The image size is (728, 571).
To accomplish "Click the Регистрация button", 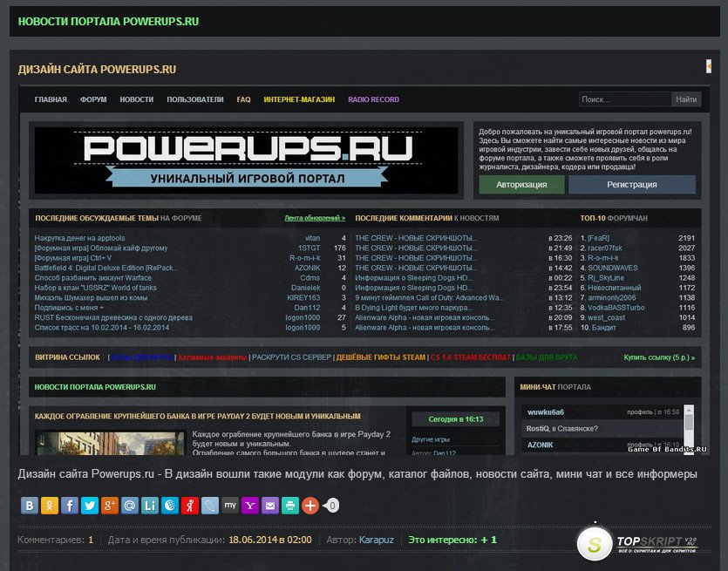I will click(632, 184).
